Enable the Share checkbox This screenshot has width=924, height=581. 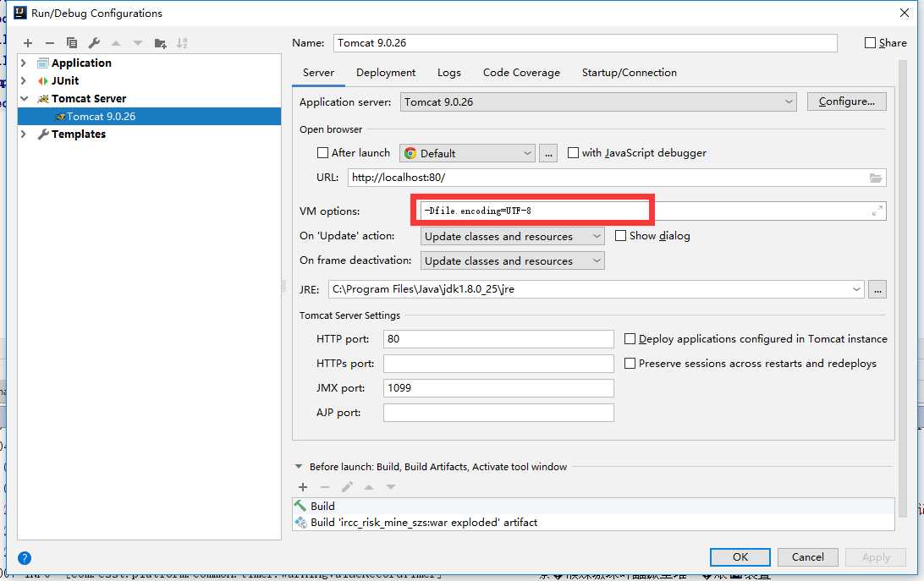click(x=870, y=42)
